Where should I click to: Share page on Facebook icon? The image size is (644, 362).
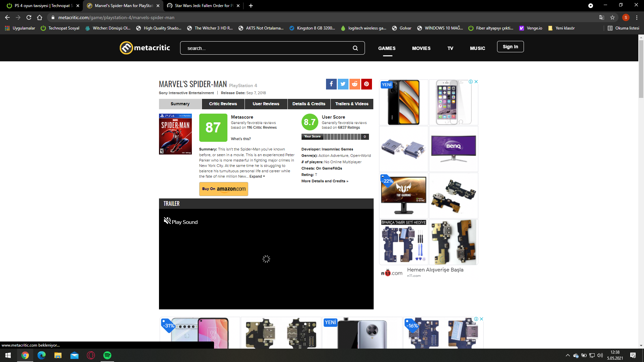coord(331,84)
